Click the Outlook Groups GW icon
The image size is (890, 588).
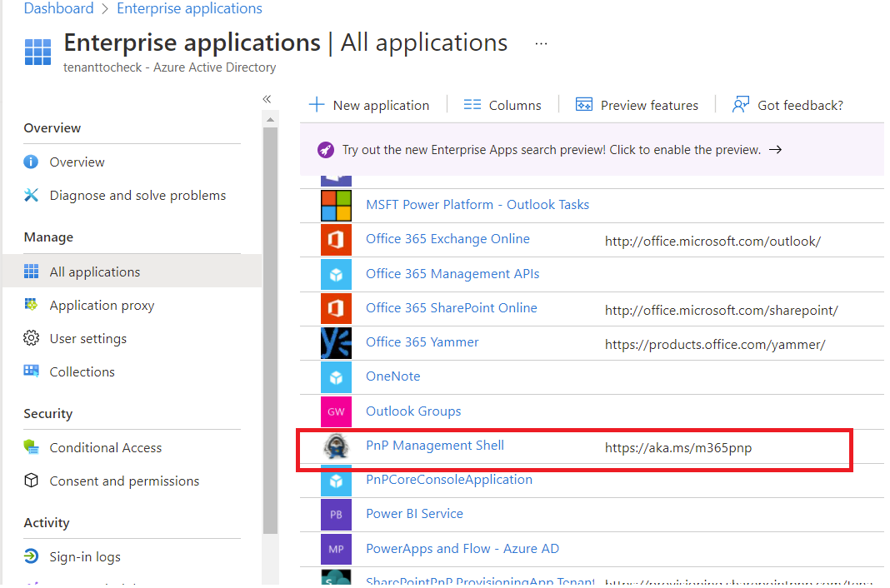tap(336, 411)
